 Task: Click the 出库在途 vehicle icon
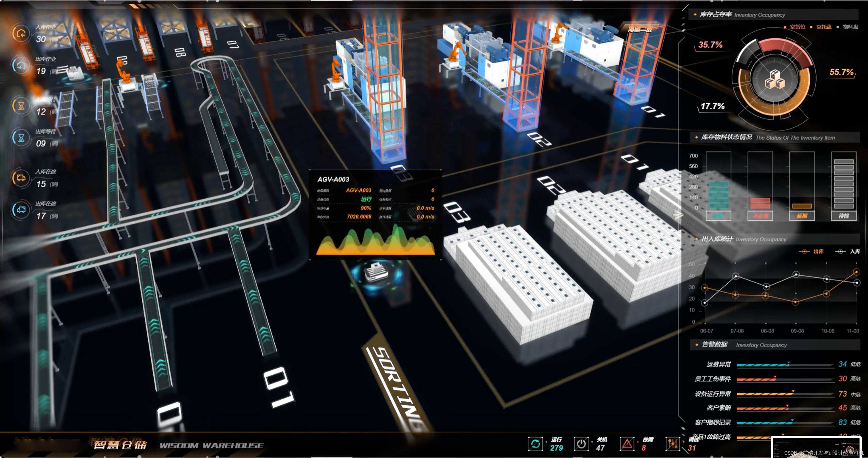coord(21,210)
